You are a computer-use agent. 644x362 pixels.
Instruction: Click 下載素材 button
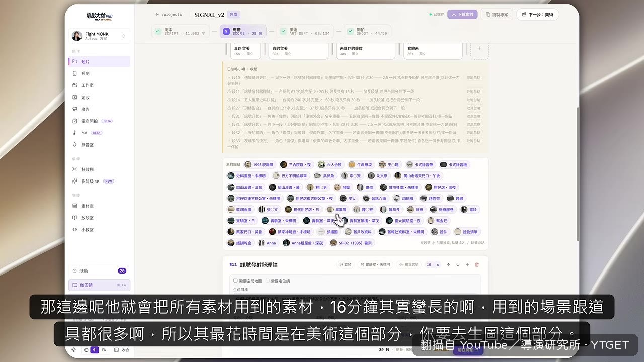(462, 15)
